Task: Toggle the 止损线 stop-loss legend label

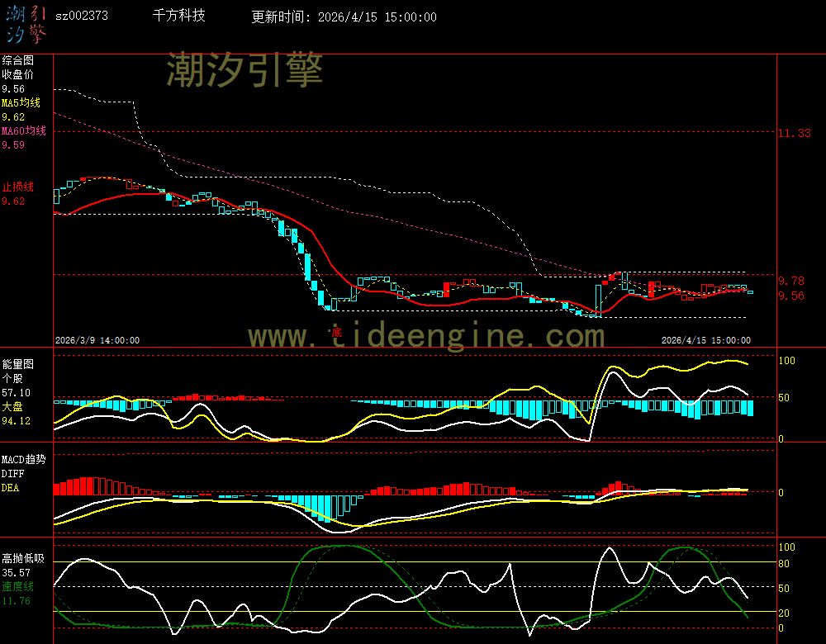Action: click(x=17, y=187)
